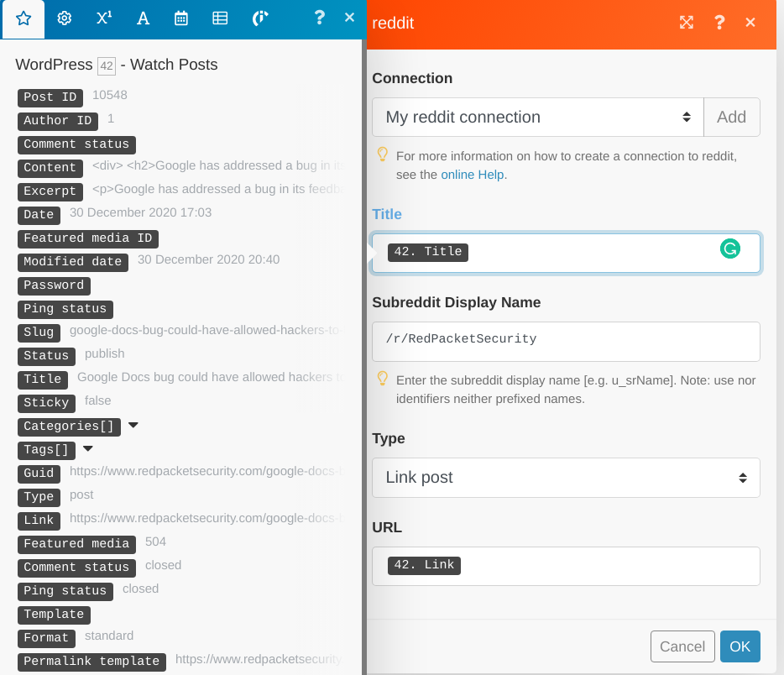
Task: Insert the Type variable pill
Action: click(x=39, y=497)
